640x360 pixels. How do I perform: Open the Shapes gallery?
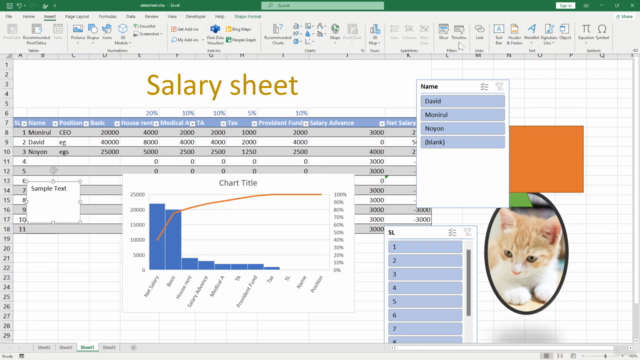click(x=93, y=33)
